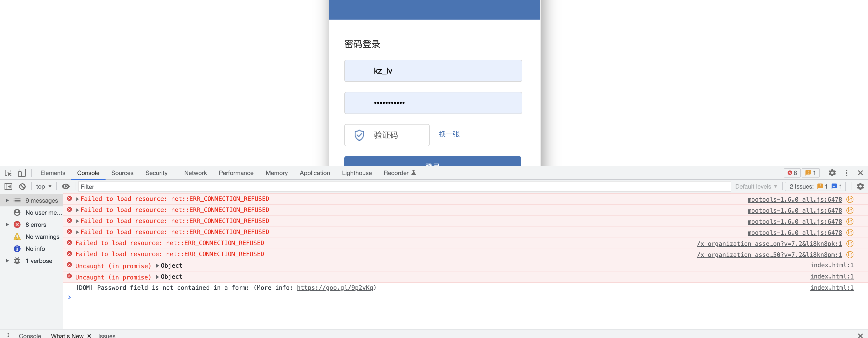Click the red 8 errors counter badge
Viewport: 868px width, 338px height.
pyautogui.click(x=792, y=173)
